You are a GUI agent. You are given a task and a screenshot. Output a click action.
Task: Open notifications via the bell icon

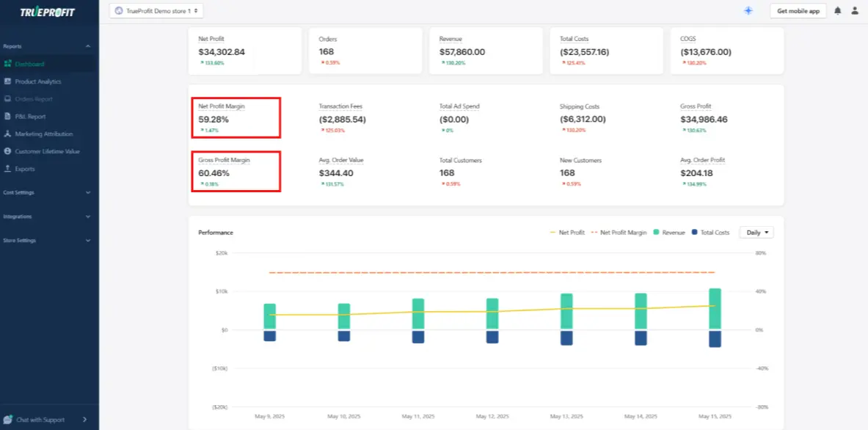[x=836, y=10]
